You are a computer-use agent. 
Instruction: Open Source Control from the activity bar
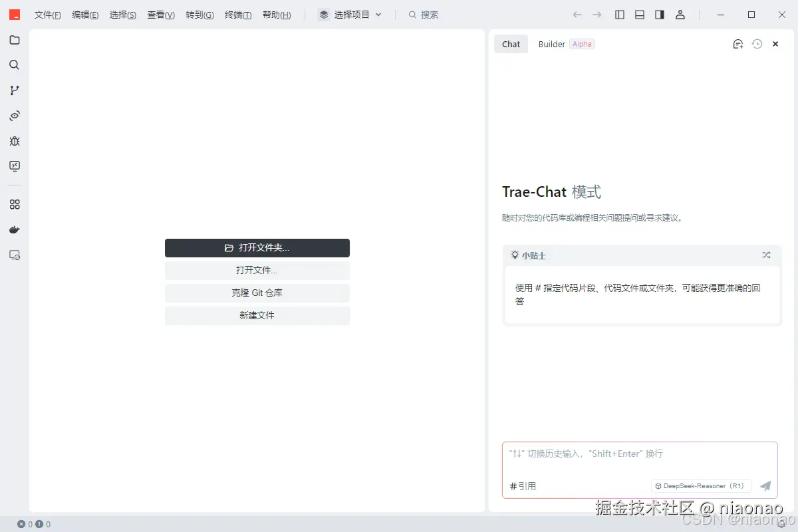click(x=15, y=90)
